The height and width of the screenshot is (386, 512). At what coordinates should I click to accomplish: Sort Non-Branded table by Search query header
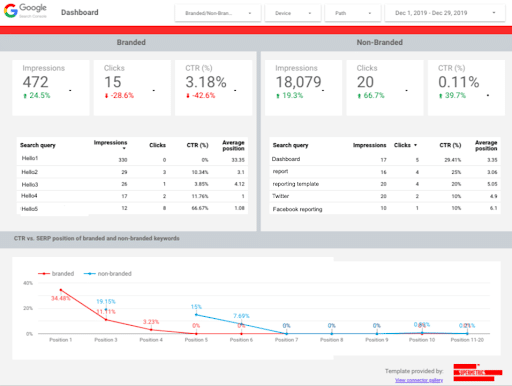[290, 145]
